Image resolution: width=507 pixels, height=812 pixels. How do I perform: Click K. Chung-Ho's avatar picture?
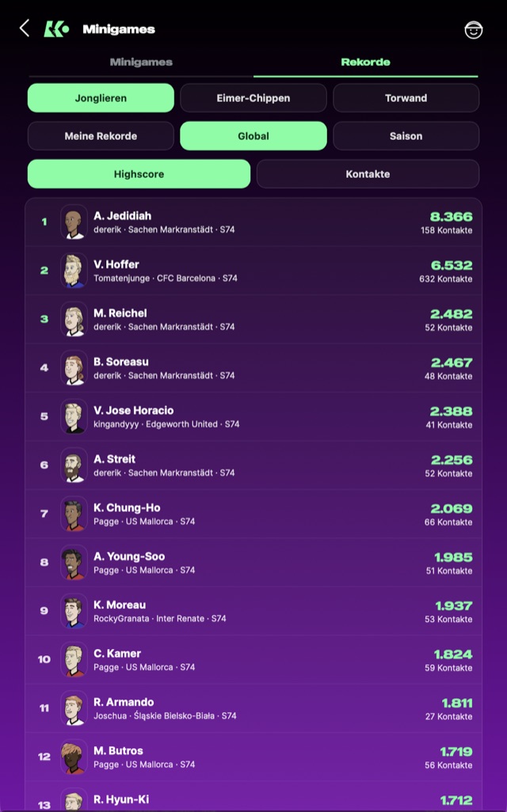[74, 514]
